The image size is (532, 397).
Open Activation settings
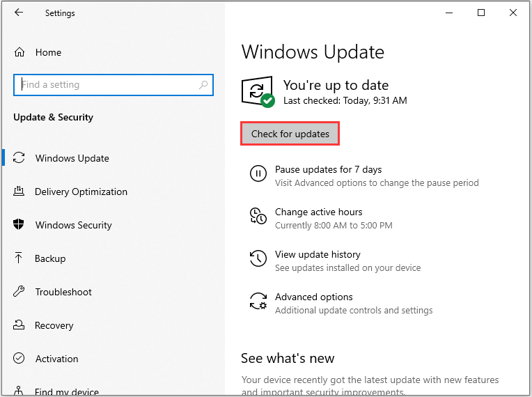pyautogui.click(x=56, y=359)
